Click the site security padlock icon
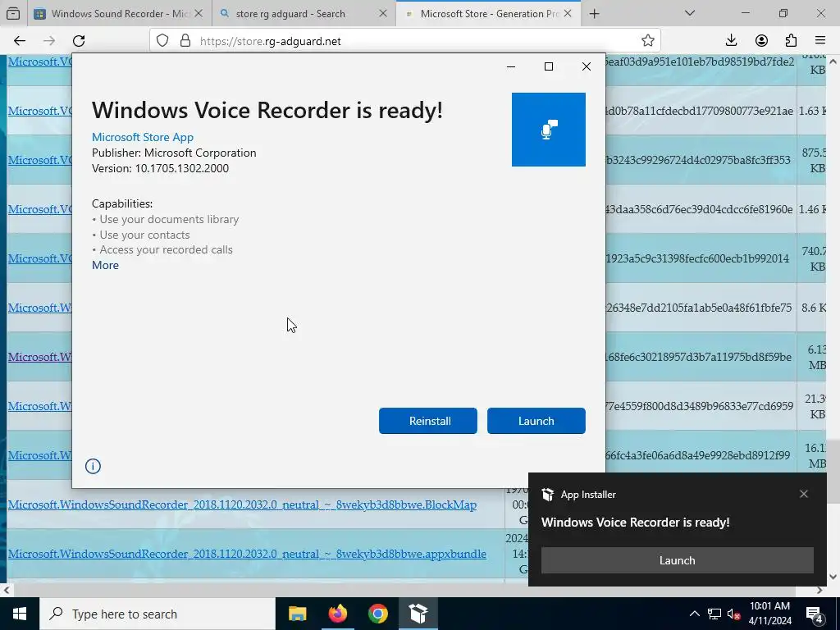 pos(185,41)
